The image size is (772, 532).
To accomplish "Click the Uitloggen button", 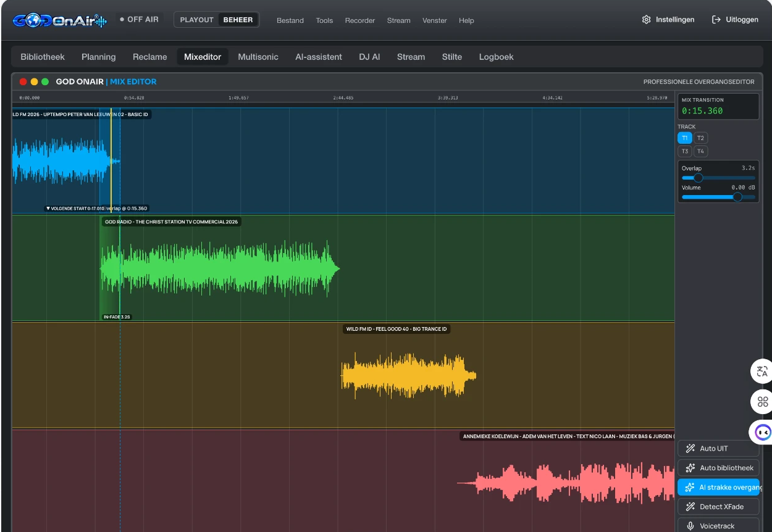I will [735, 20].
